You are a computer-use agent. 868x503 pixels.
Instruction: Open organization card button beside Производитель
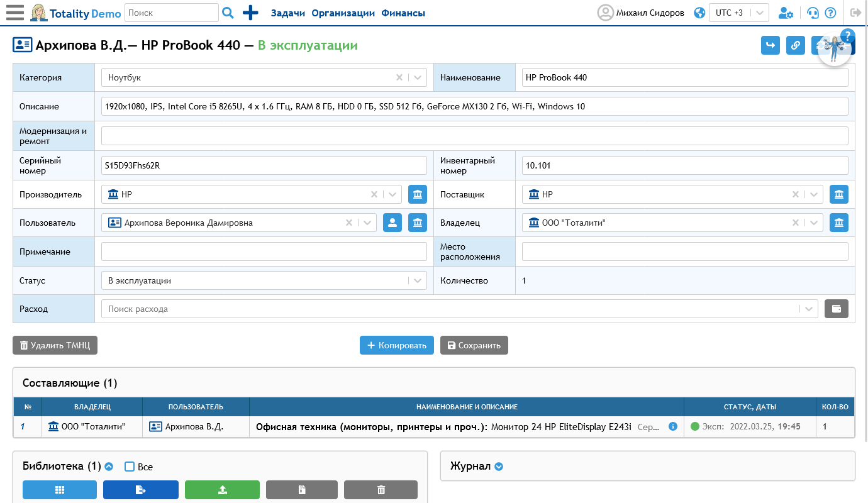(x=418, y=194)
